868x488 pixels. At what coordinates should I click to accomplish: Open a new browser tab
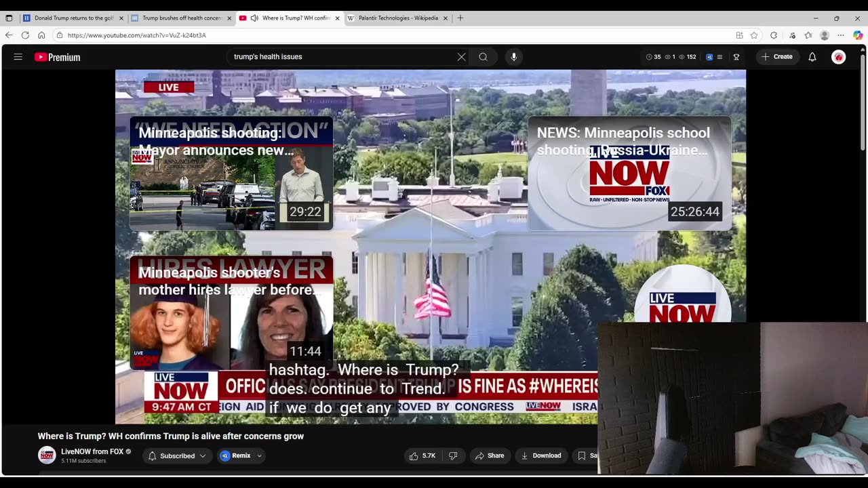[460, 18]
